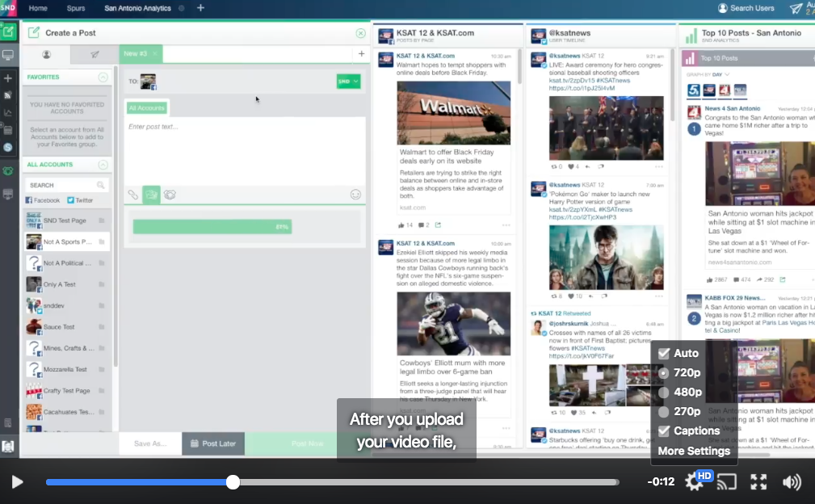
Task: Click the video seek slider handle
Action: [x=233, y=482]
